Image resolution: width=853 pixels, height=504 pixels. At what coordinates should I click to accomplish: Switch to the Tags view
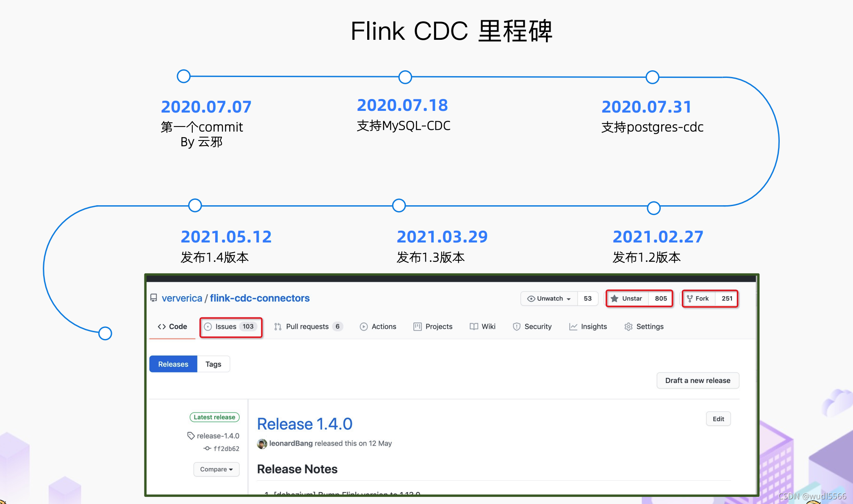point(213,364)
